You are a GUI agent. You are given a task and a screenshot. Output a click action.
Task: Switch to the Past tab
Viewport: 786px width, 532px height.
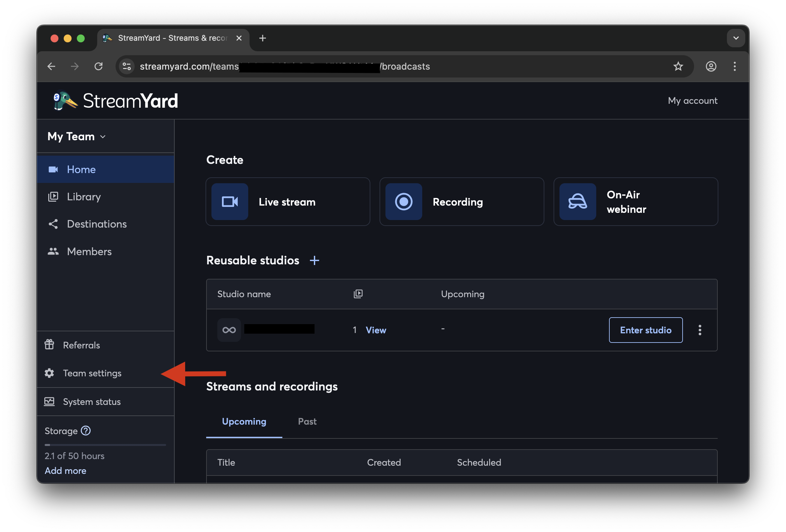[x=307, y=421]
